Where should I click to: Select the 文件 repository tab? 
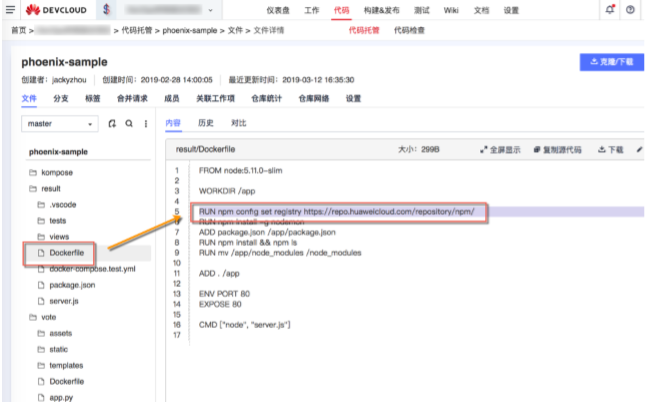tap(29, 98)
